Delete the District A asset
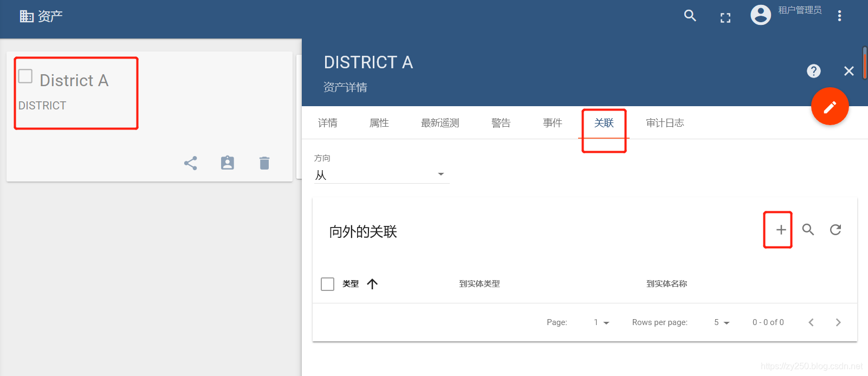The width and height of the screenshot is (868, 376). tap(264, 163)
